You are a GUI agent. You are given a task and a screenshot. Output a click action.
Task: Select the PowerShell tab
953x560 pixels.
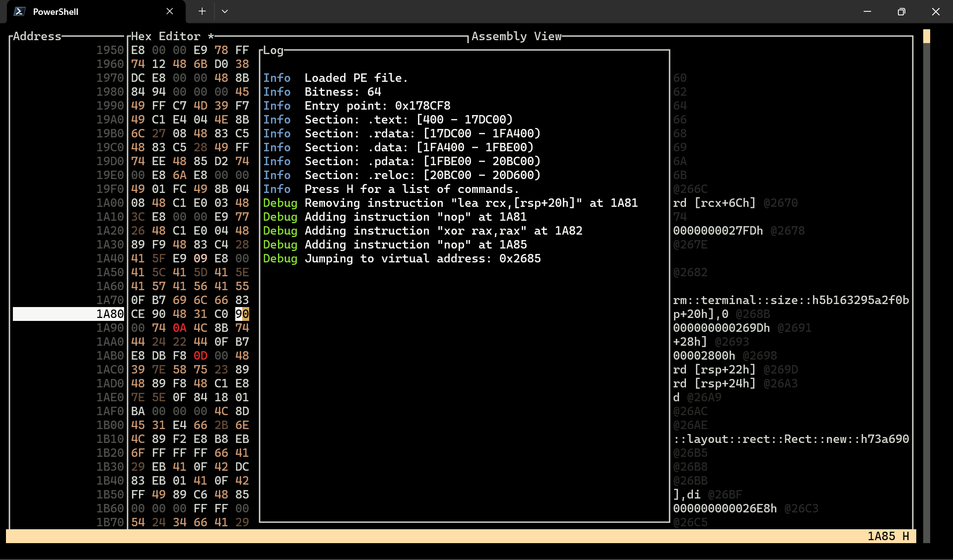[96, 11]
